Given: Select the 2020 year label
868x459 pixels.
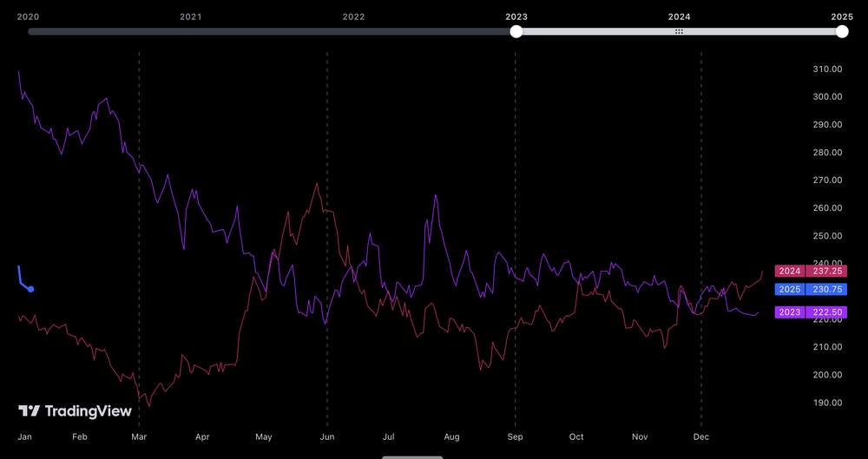Looking at the screenshot, I should (x=29, y=16).
